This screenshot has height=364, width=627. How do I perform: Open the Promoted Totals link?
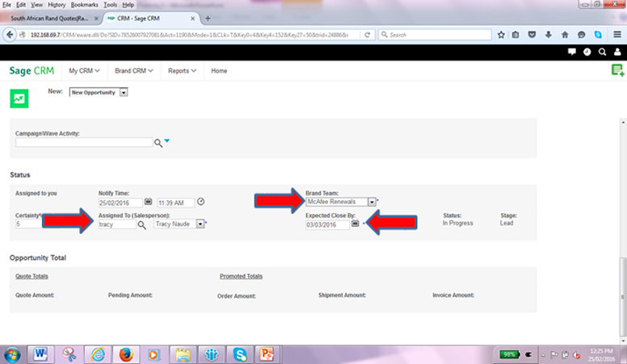pos(241,276)
